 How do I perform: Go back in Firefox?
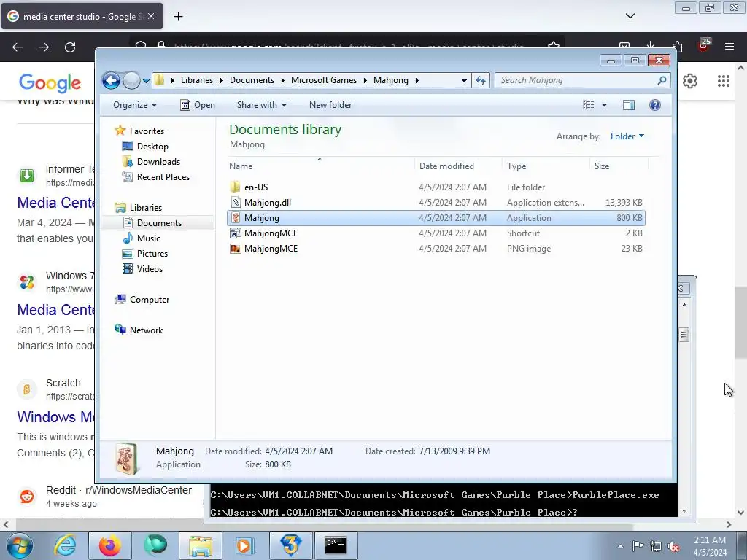click(18, 47)
